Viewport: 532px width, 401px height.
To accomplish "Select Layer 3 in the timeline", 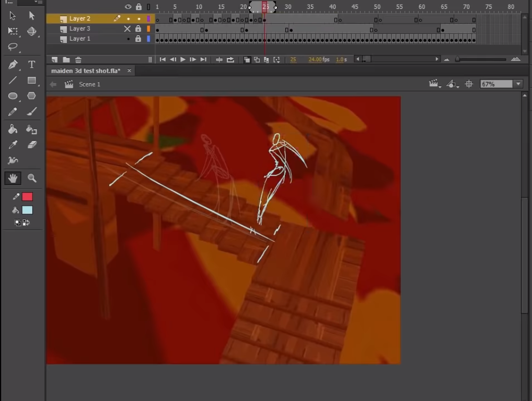I will click(80, 29).
